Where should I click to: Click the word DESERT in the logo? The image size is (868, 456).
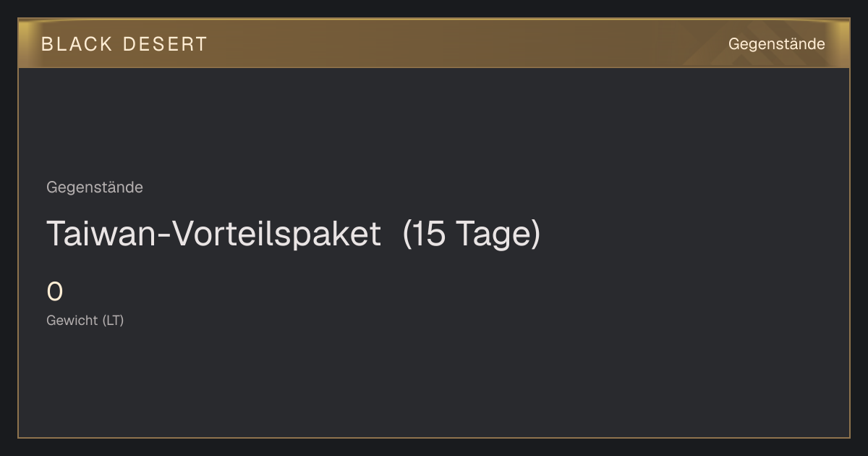tap(165, 44)
